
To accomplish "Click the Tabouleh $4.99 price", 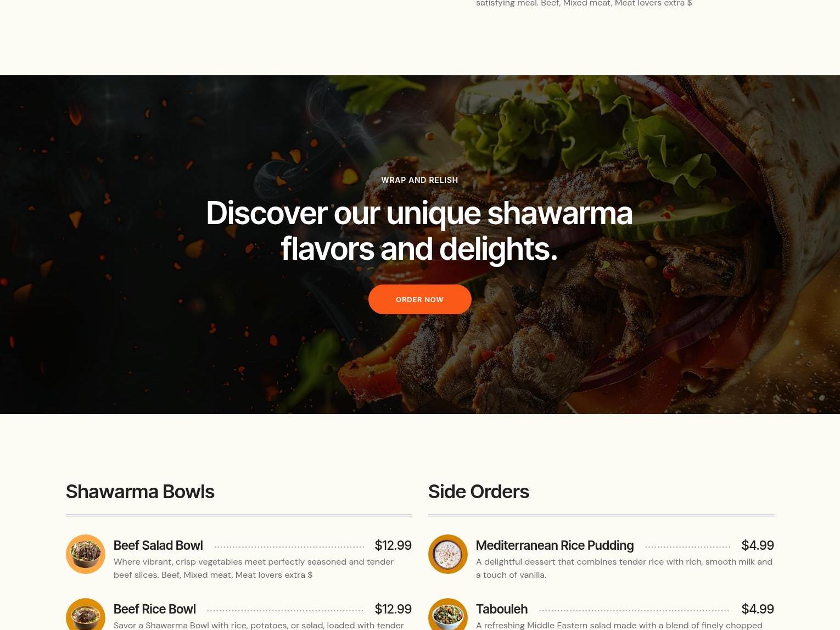I will 758,609.
